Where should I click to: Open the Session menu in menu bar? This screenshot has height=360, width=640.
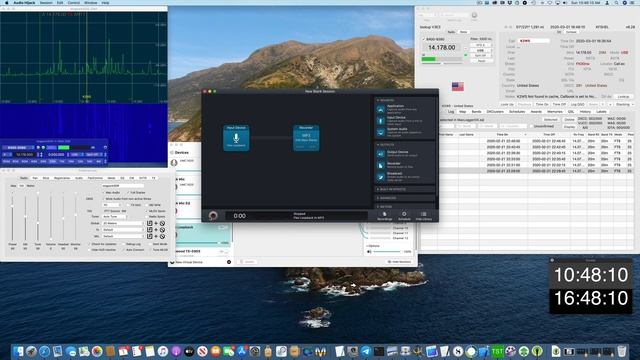(46, 2)
